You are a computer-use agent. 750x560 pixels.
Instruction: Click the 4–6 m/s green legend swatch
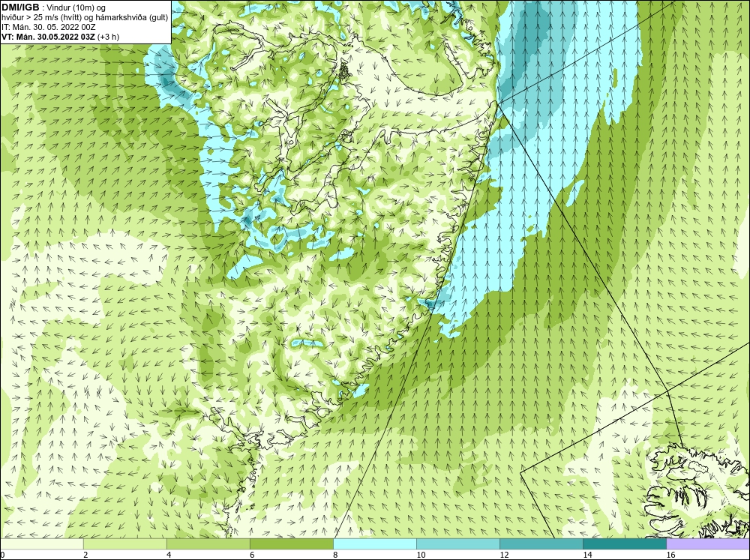[x=208, y=544]
